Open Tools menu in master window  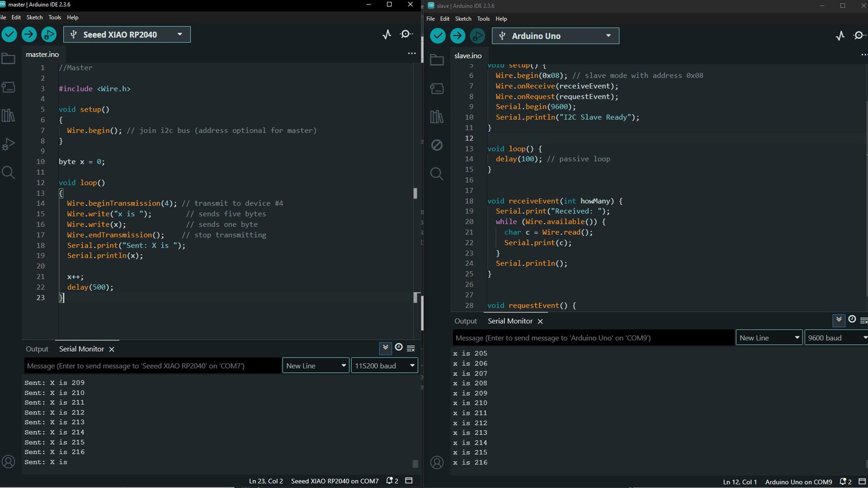(55, 17)
